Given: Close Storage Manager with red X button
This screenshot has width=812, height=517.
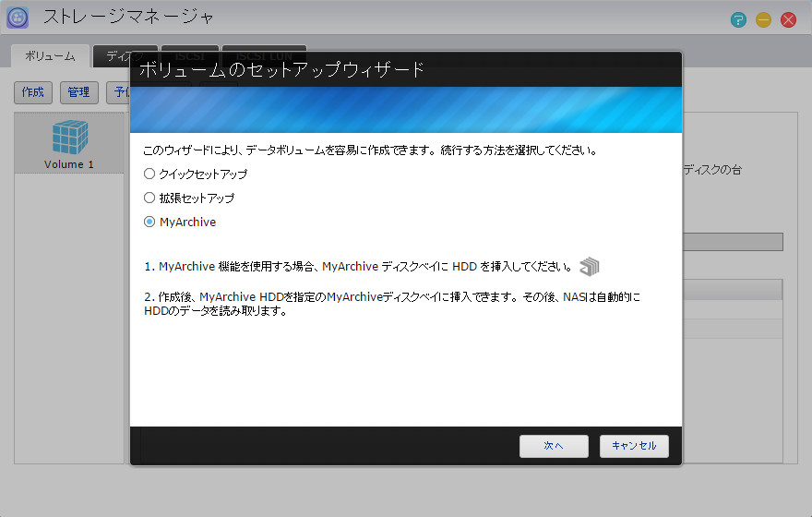Looking at the screenshot, I should tap(788, 20).
